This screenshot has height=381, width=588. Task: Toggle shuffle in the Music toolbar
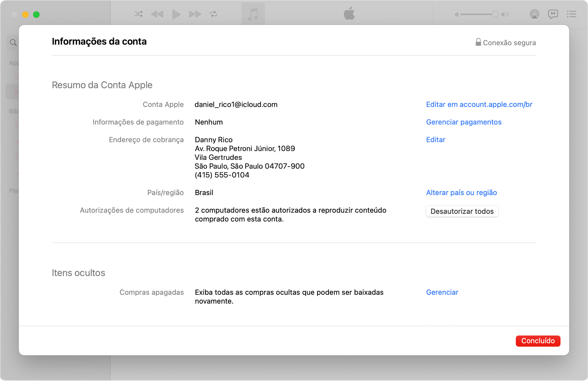pyautogui.click(x=138, y=14)
